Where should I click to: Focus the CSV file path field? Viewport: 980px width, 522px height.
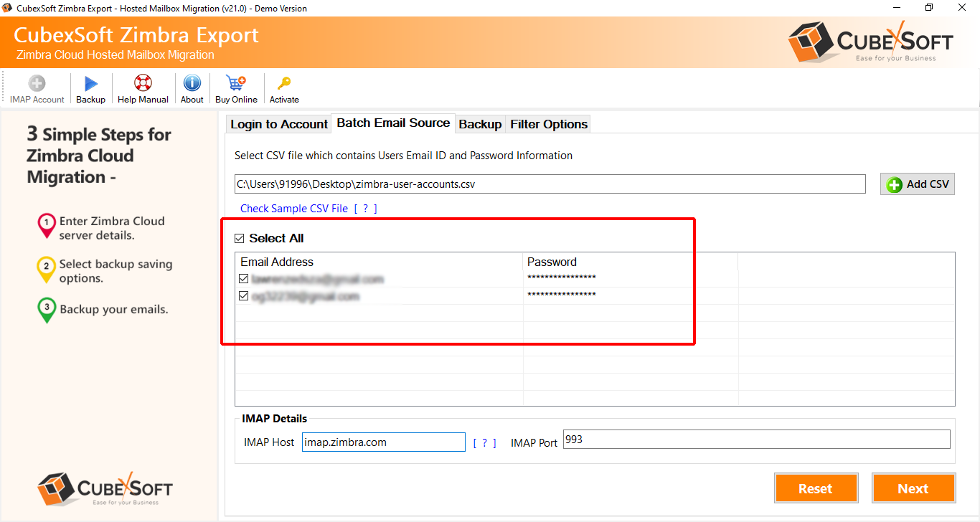pos(550,184)
